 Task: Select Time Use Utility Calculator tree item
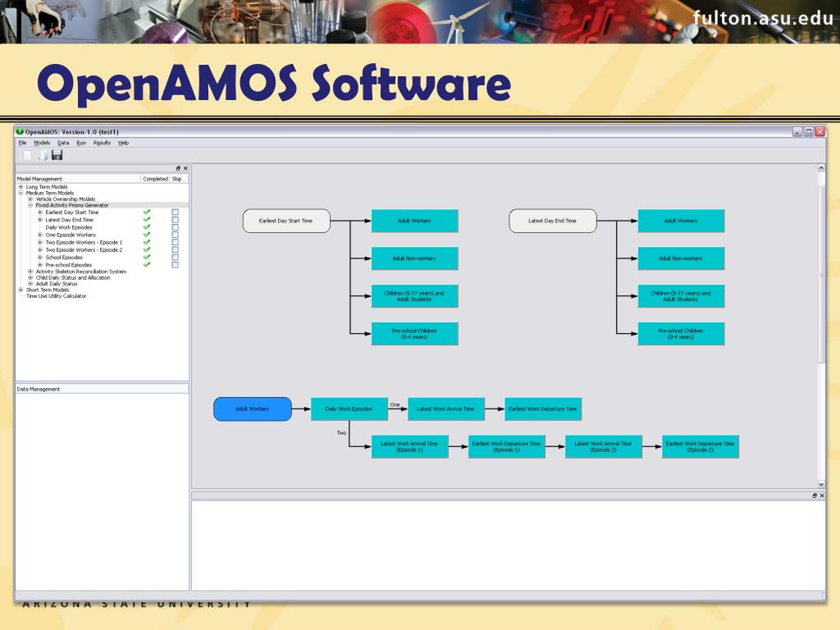[x=57, y=295]
